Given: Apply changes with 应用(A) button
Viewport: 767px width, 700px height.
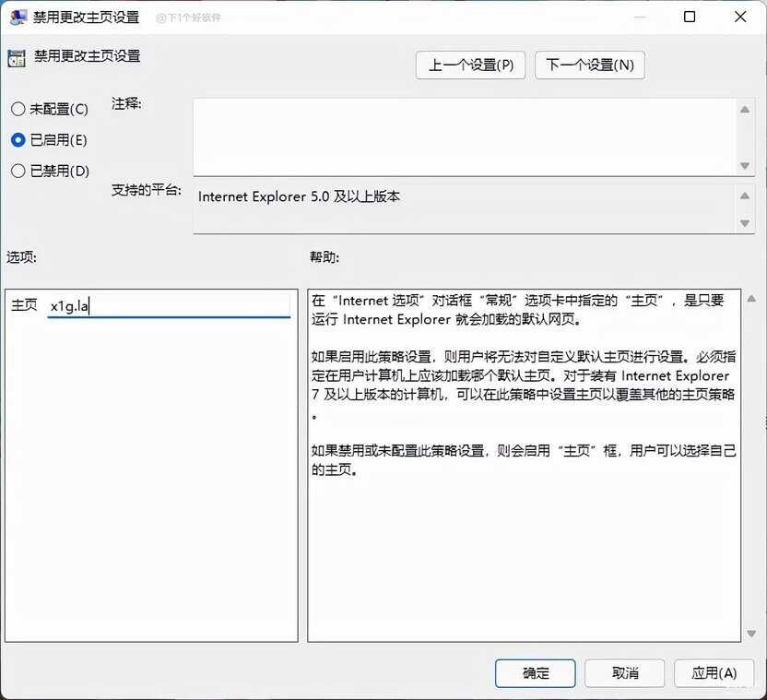Looking at the screenshot, I should [714, 673].
